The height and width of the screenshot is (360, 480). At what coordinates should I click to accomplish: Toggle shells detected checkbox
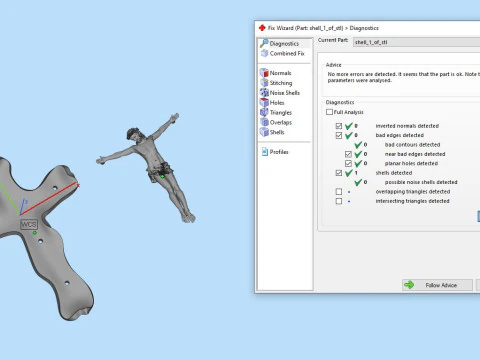coord(339,173)
